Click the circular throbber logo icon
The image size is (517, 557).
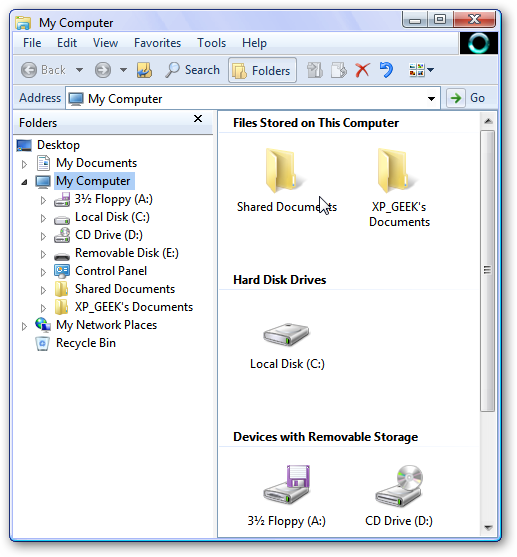point(478,43)
